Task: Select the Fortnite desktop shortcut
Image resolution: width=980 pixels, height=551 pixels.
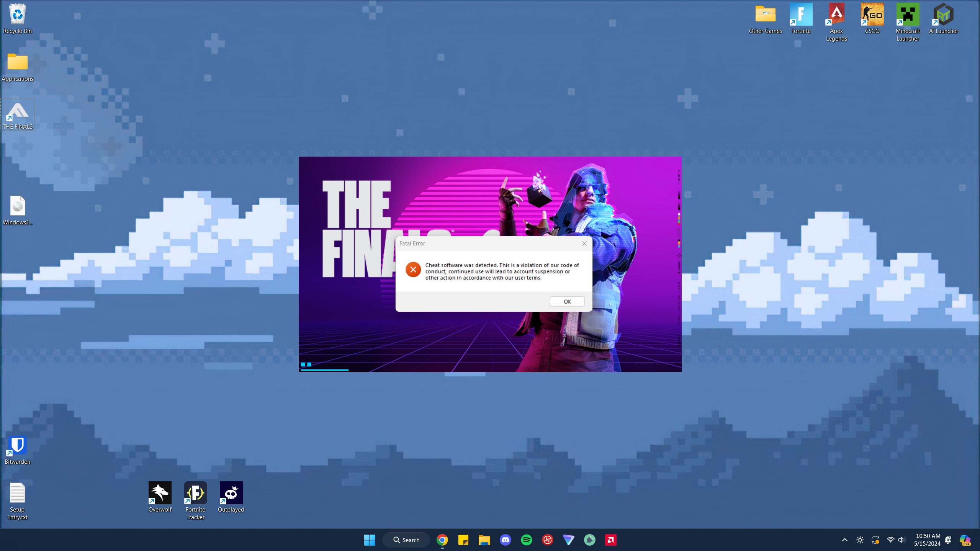Action: click(801, 19)
